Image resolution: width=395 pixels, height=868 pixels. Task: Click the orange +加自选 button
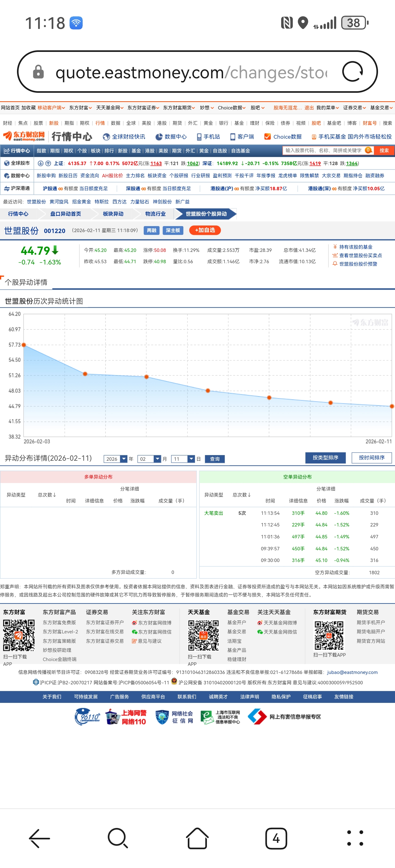coord(205,230)
